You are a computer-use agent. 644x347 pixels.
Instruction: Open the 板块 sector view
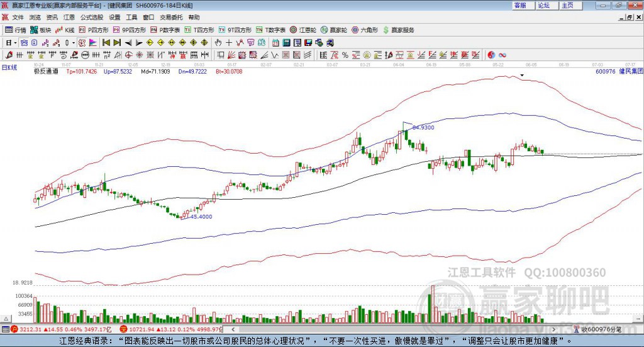point(40,30)
